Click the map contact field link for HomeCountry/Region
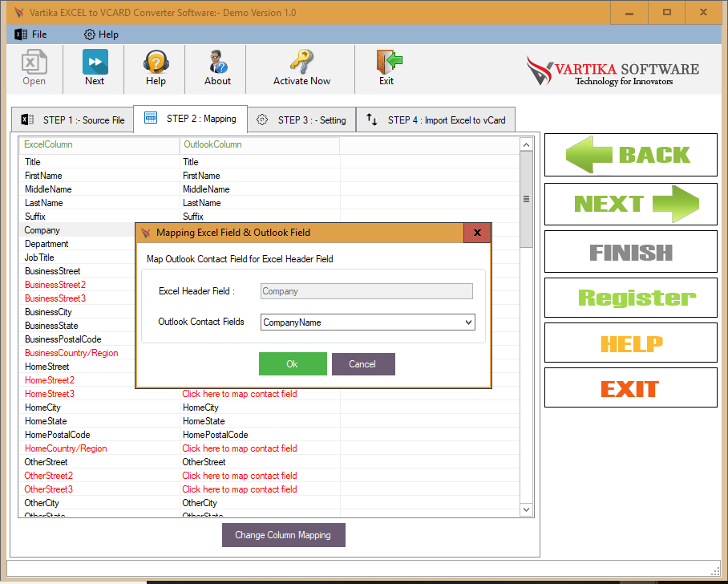This screenshot has height=584, width=728. pos(240,448)
